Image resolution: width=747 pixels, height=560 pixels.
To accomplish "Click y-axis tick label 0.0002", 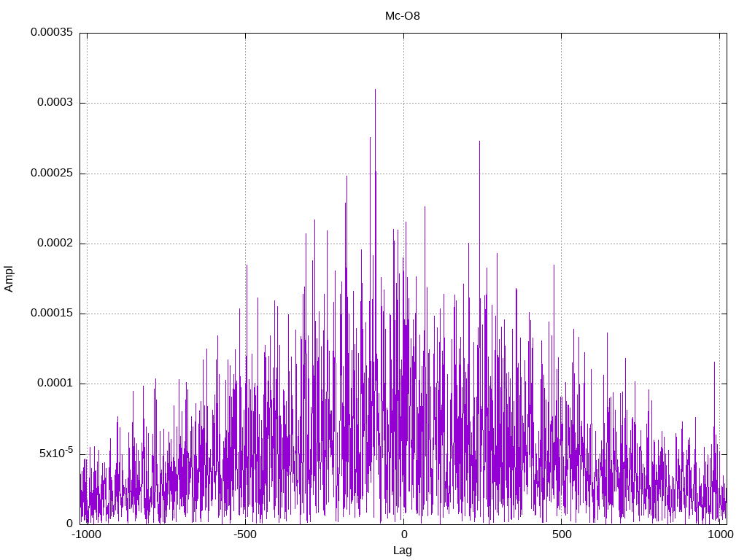I will pos(55,243).
